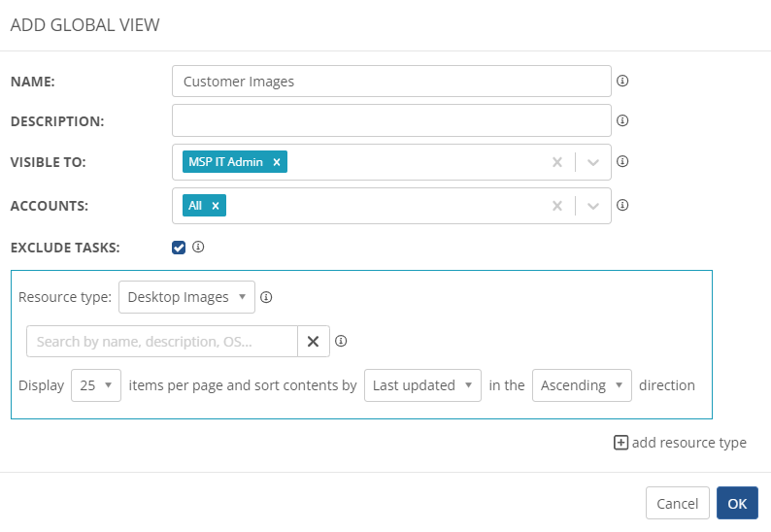This screenshot has width=771, height=532.
Task: Click info icon beside Description field
Action: point(622,121)
